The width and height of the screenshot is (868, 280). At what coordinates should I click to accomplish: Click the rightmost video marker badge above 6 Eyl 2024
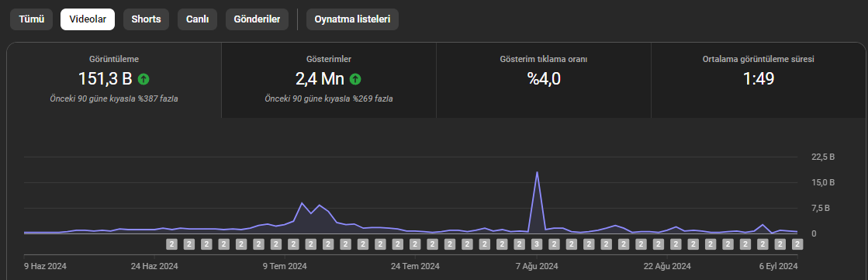pos(797,244)
